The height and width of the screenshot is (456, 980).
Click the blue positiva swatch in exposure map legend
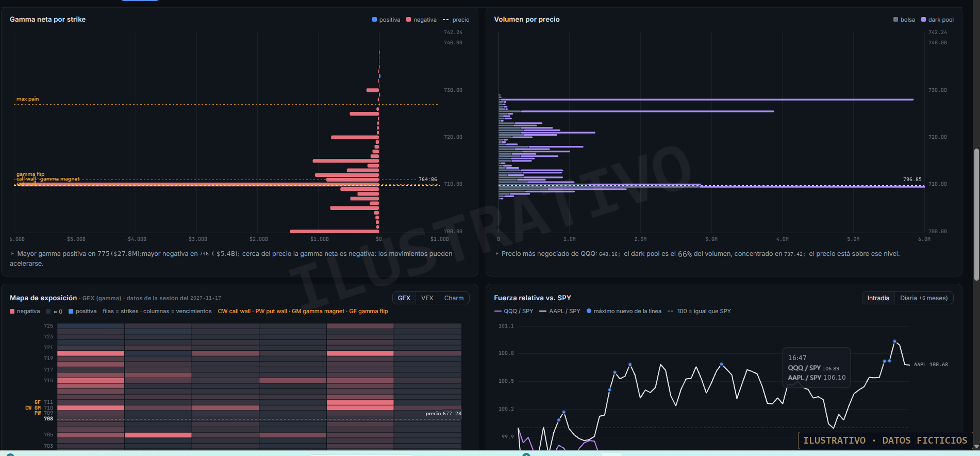[71, 311]
